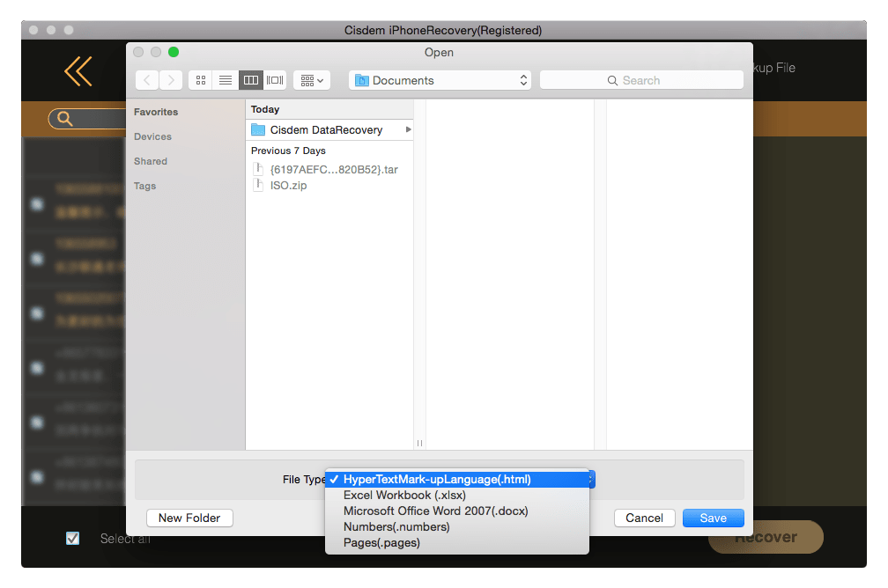The image size is (888, 588).
Task: Click the green zoom button of Open dialog
Action: click(174, 52)
